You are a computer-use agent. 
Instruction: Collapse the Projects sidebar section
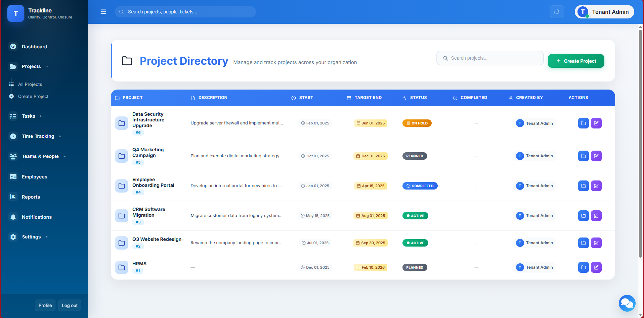[31, 66]
